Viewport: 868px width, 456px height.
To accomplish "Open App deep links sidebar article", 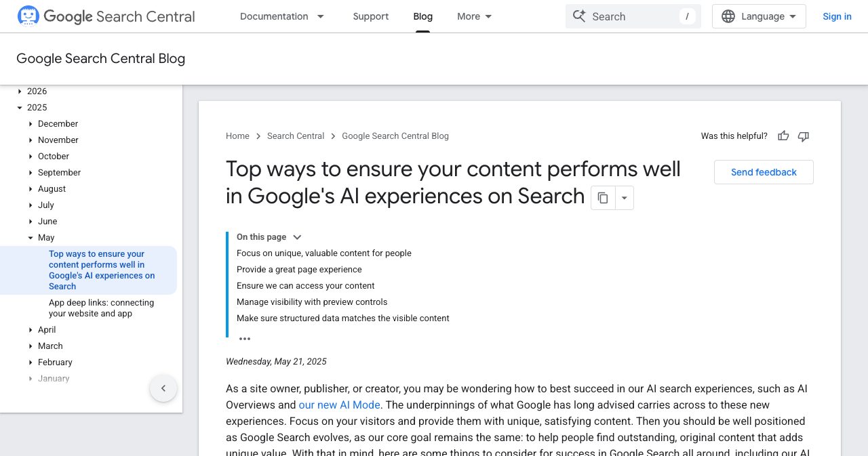I will 101,308.
